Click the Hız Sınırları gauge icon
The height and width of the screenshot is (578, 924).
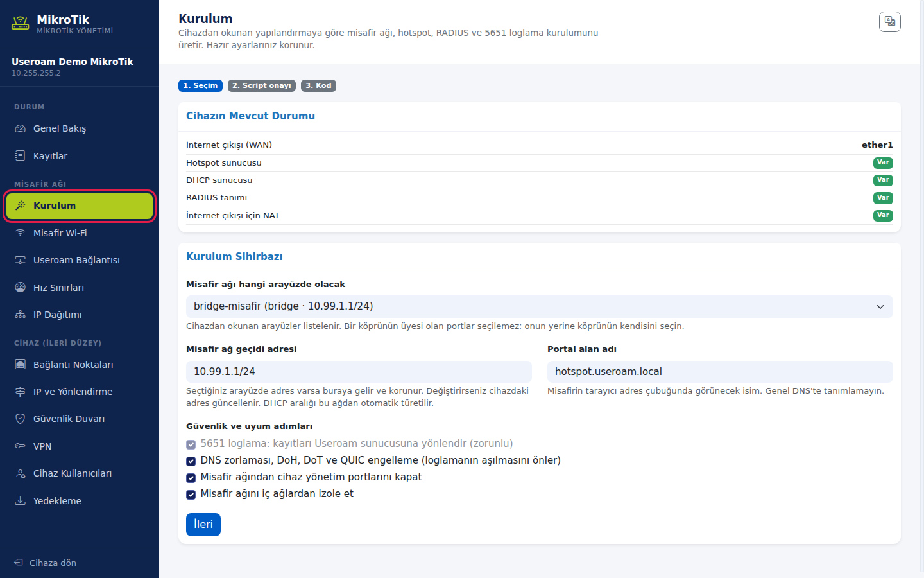(21, 288)
